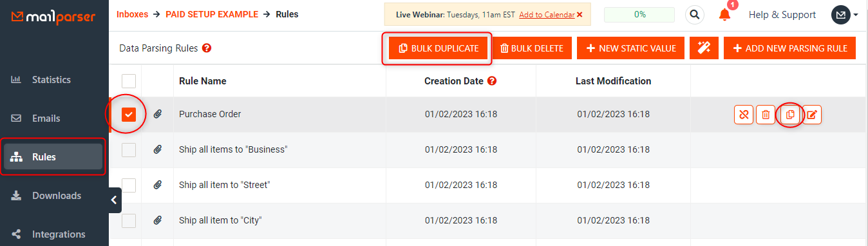
Task: Uncheck the Purchase Order checkbox
Action: click(x=129, y=115)
